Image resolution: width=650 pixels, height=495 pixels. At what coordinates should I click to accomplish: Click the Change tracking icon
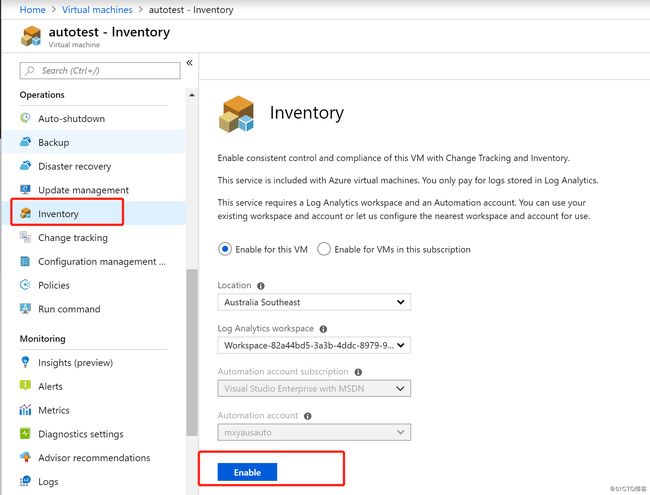pyautogui.click(x=25, y=237)
